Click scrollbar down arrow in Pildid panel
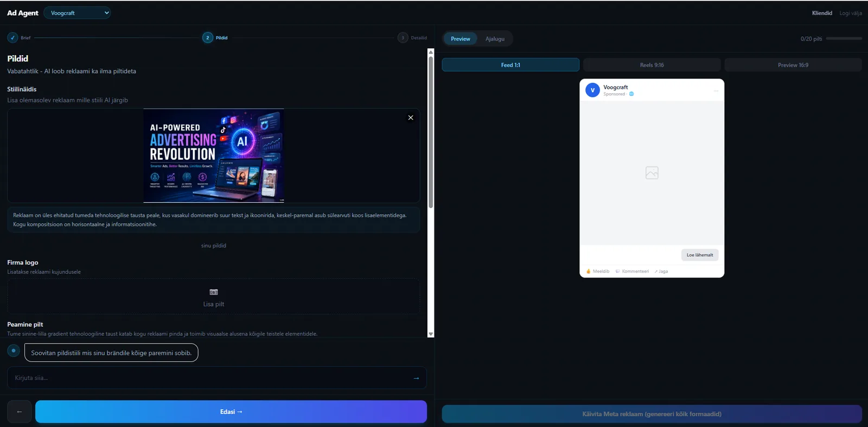The image size is (868, 427). pyautogui.click(x=431, y=334)
